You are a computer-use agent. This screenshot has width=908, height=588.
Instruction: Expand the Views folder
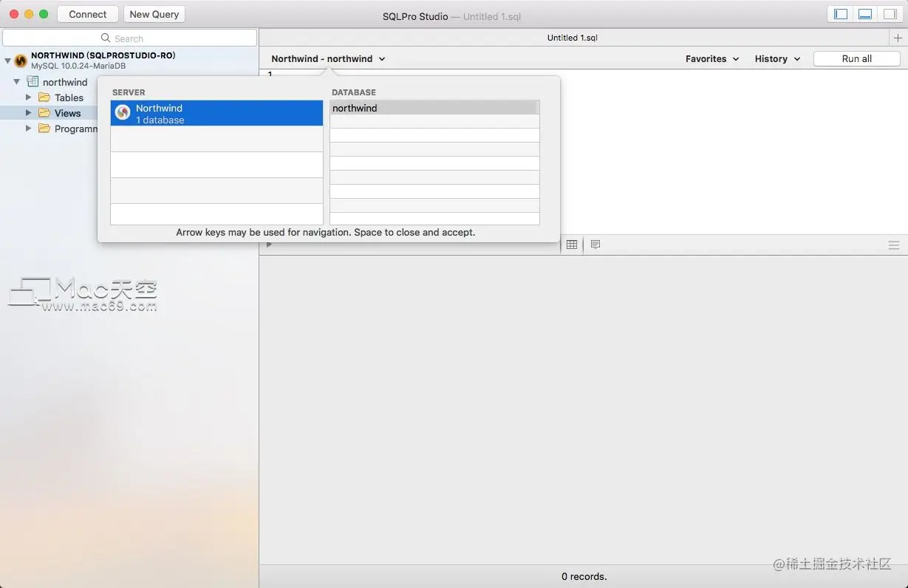(x=29, y=113)
